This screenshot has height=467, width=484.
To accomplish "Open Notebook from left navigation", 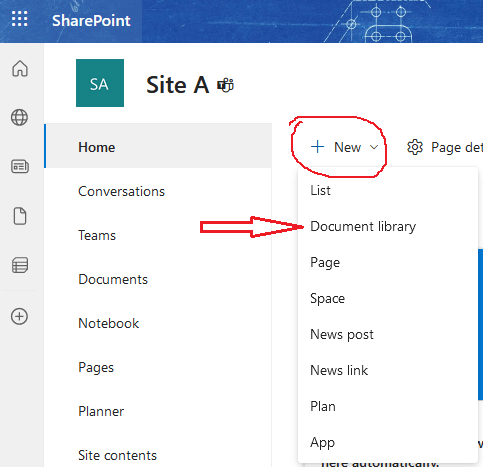I will click(x=108, y=323).
